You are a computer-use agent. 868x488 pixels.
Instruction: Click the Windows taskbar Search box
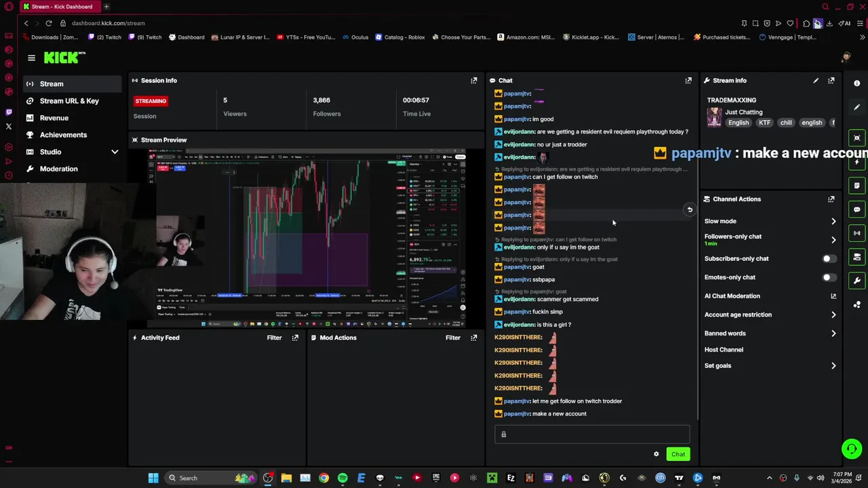(x=210, y=478)
